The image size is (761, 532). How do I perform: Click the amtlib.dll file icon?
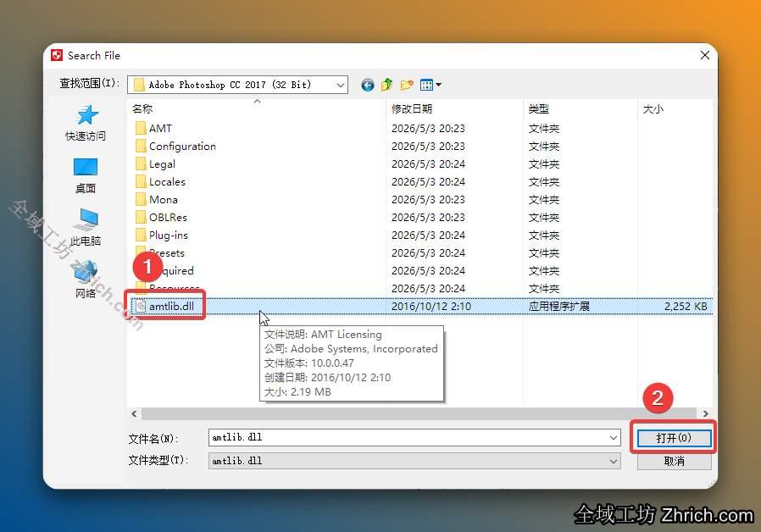click(141, 307)
